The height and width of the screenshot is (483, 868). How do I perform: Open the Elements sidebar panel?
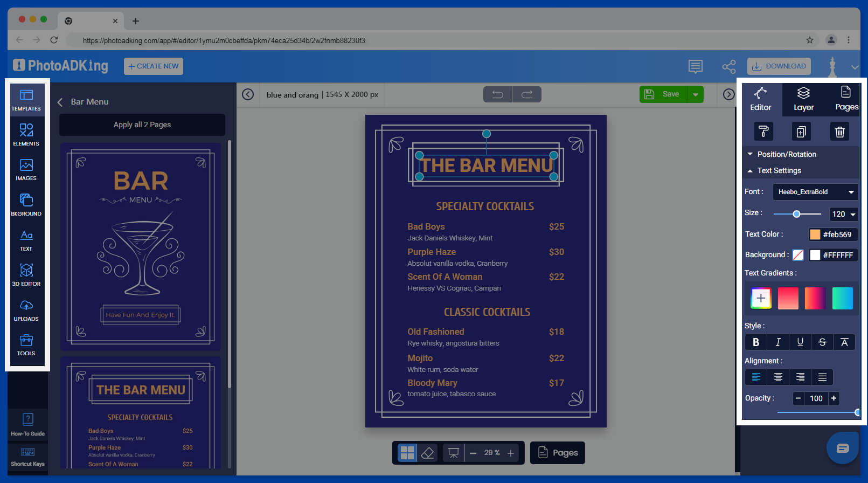(26, 135)
